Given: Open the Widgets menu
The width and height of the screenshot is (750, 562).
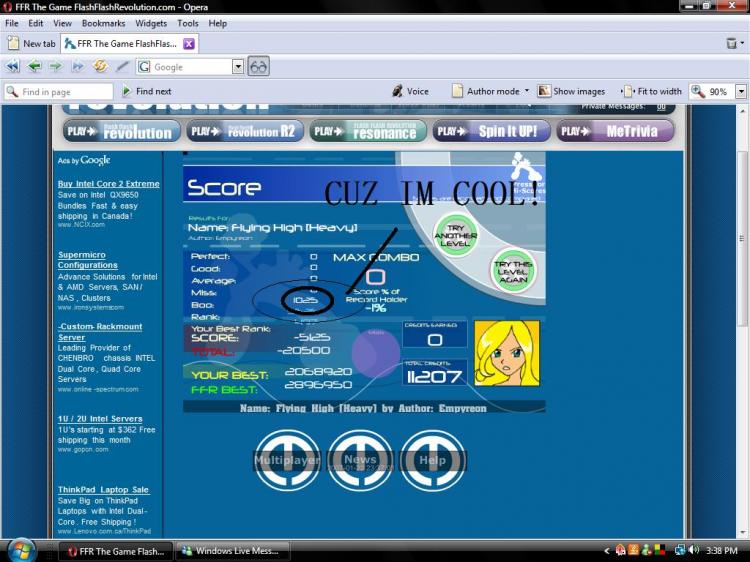Looking at the screenshot, I should click(x=151, y=23).
